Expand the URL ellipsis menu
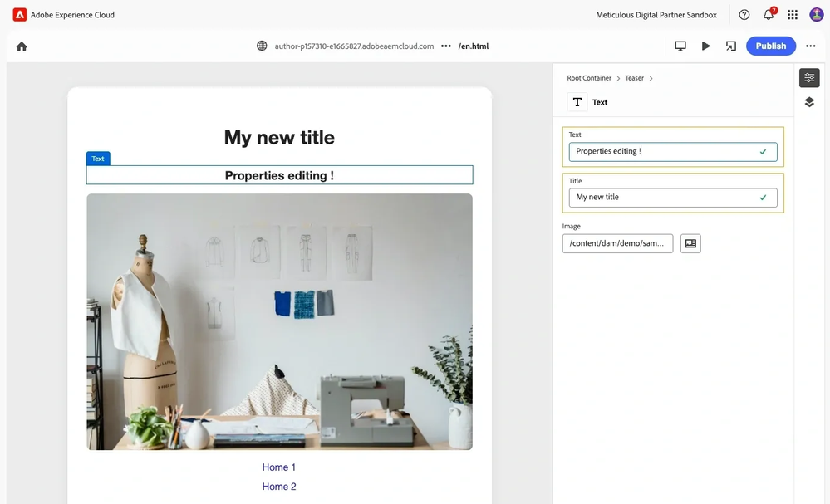830x504 pixels. (x=446, y=46)
